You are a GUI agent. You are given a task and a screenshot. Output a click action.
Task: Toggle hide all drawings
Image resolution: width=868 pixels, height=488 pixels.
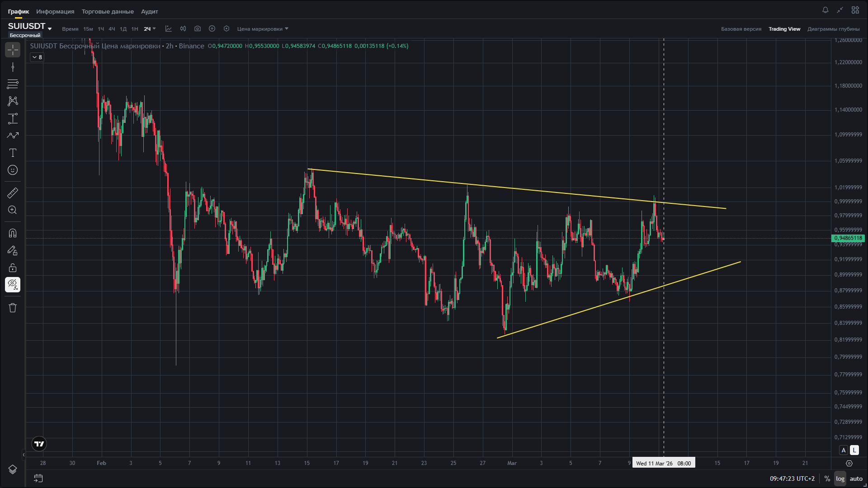[x=13, y=285]
